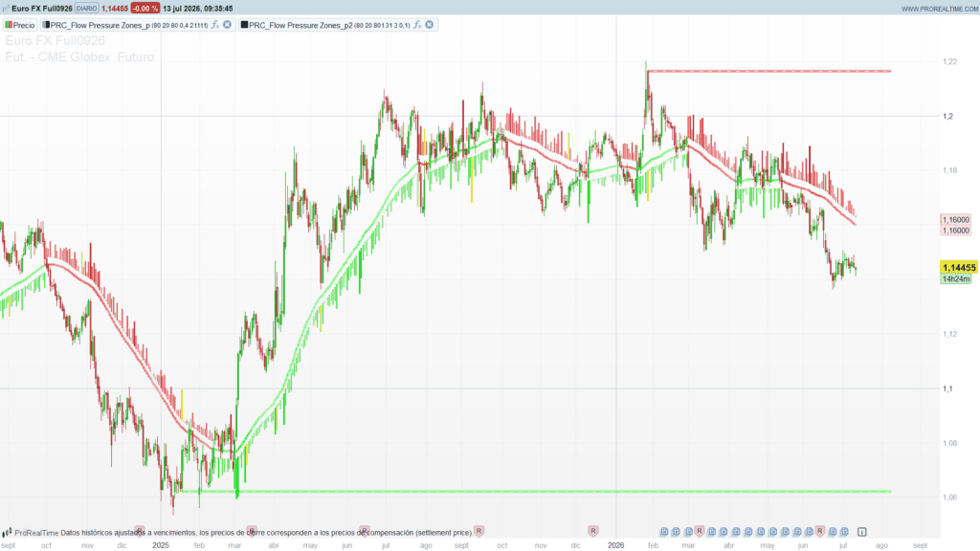Click the yellow 1,14455 current price label

[x=959, y=268]
